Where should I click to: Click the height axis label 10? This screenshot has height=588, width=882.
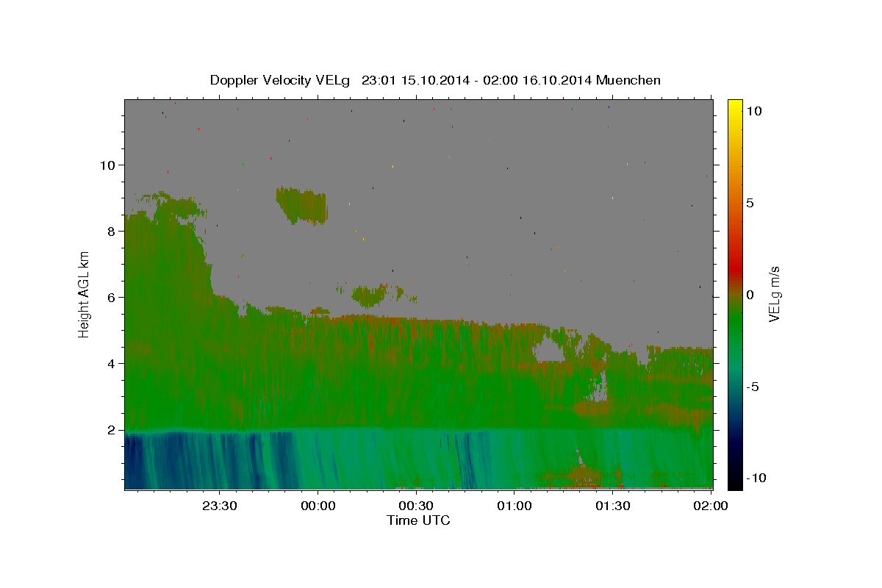pos(108,165)
